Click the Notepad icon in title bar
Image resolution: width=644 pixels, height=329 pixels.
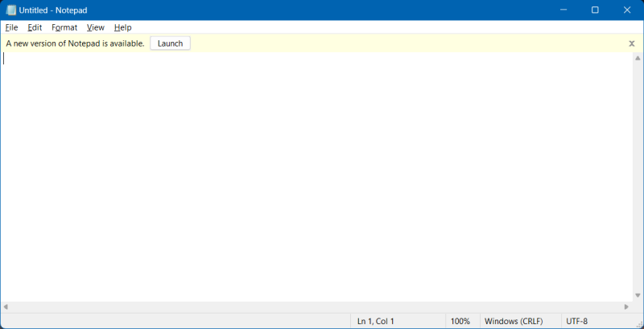pos(10,10)
